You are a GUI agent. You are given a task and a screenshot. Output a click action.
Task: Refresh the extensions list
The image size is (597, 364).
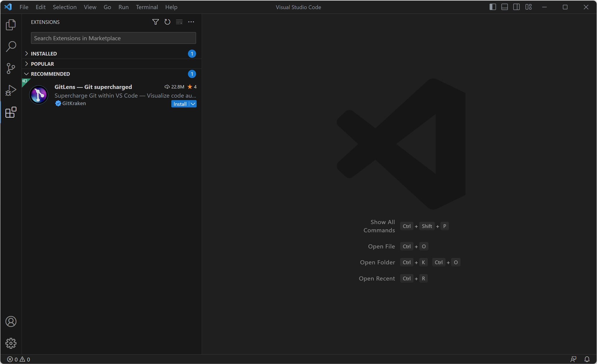point(167,22)
